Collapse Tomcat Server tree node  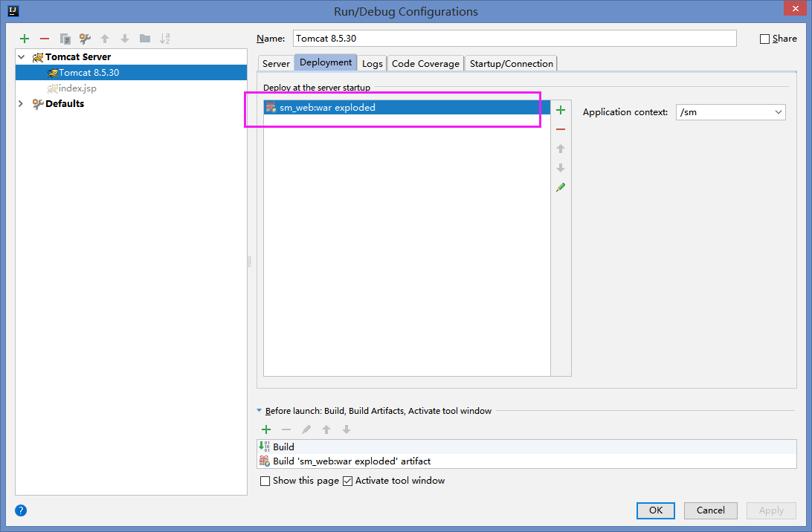(22, 57)
